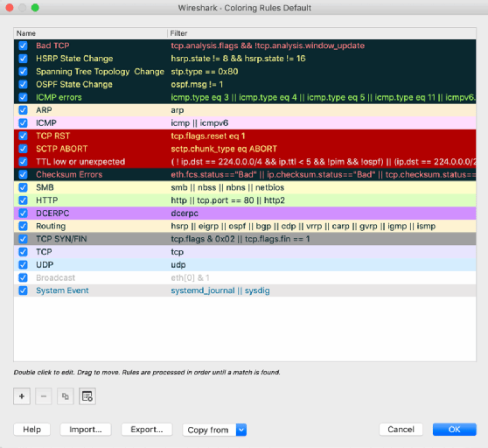Click the Copy from button label
The width and height of the screenshot is (488, 448).
(x=208, y=430)
